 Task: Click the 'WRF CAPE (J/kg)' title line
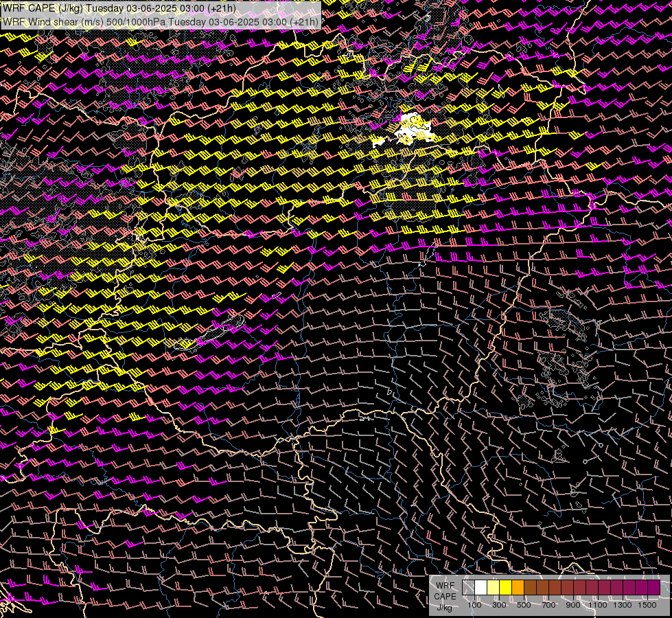(x=119, y=8)
